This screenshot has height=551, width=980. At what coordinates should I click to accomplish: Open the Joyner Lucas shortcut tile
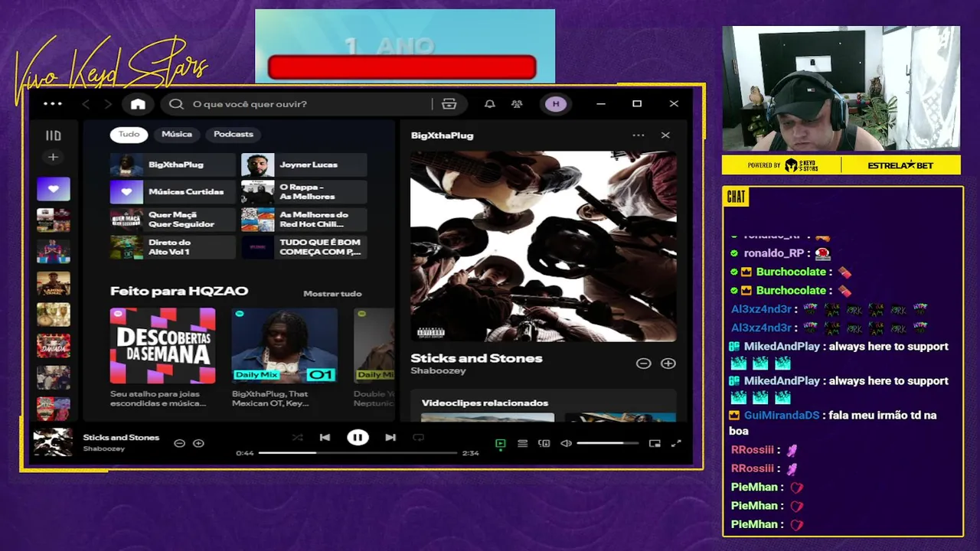pos(304,165)
